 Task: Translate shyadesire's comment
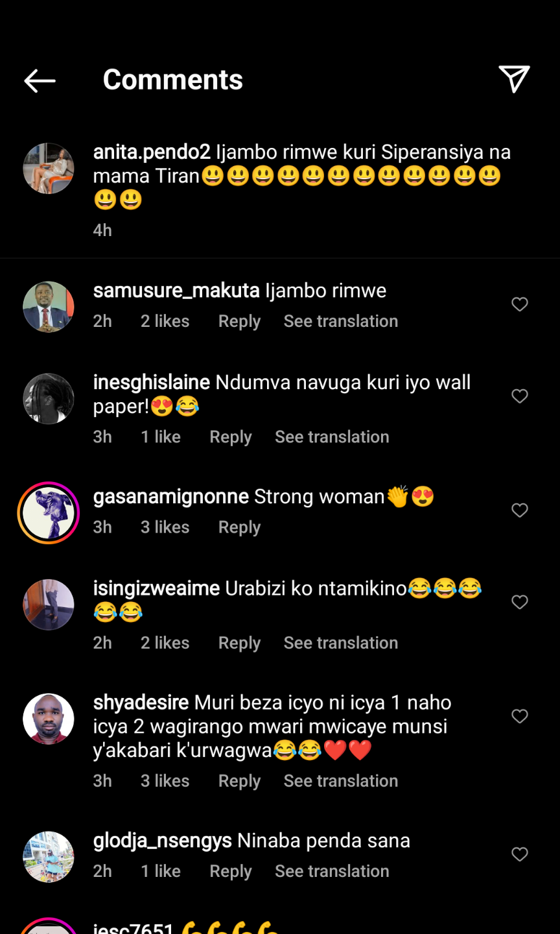(340, 781)
